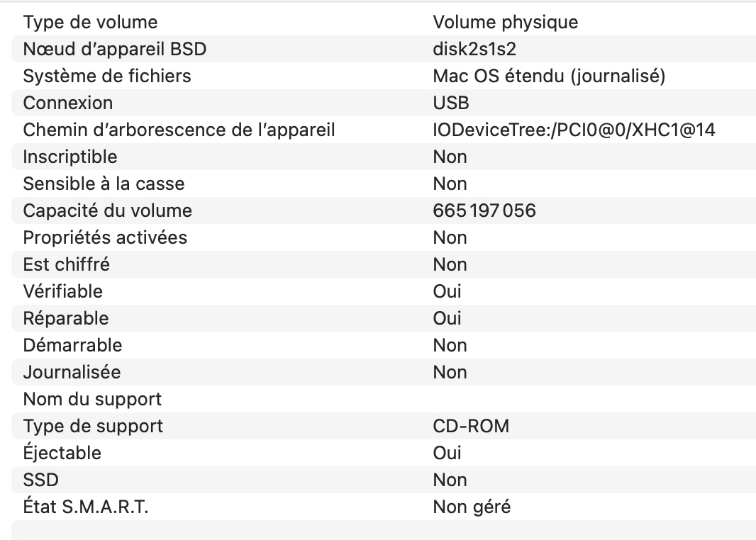Click the "Sensible à la casse" label
This screenshot has width=756, height=540.
coord(104,184)
